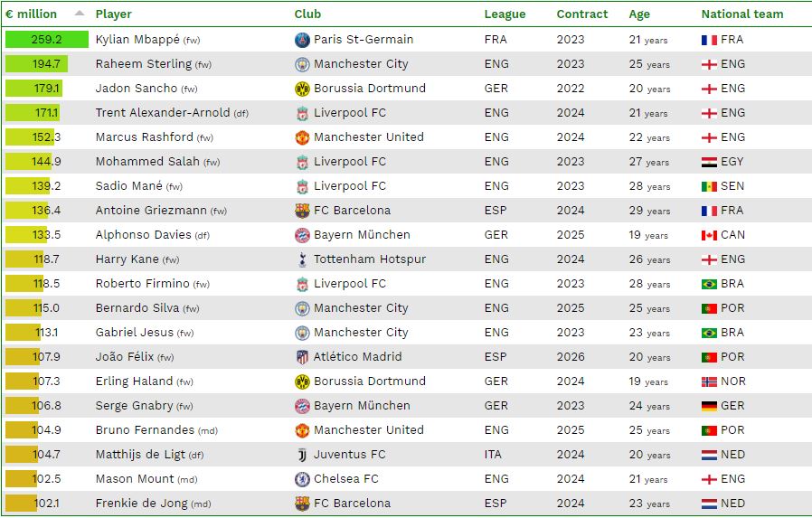
Task: Click the Juventus FC logo icon
Action: pos(302,455)
